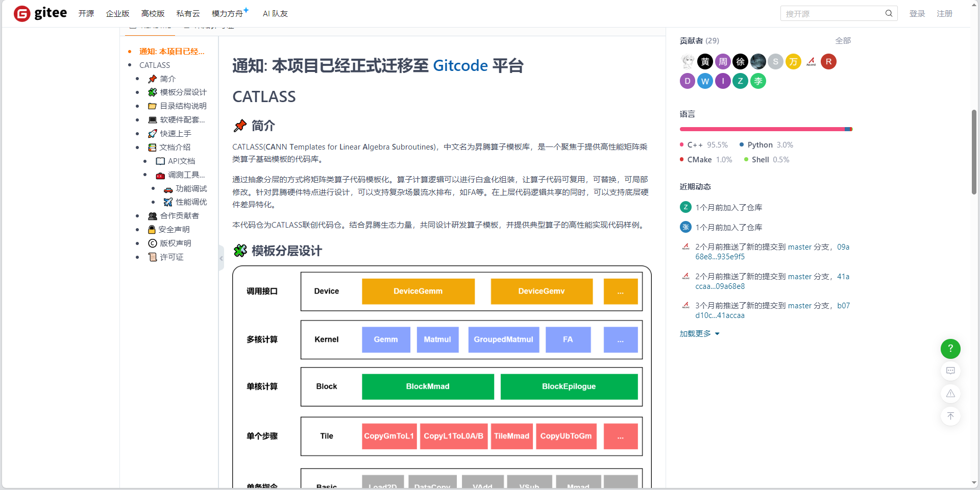Expand the 加载更多 dropdown
This screenshot has width=980, height=490.
(x=699, y=333)
